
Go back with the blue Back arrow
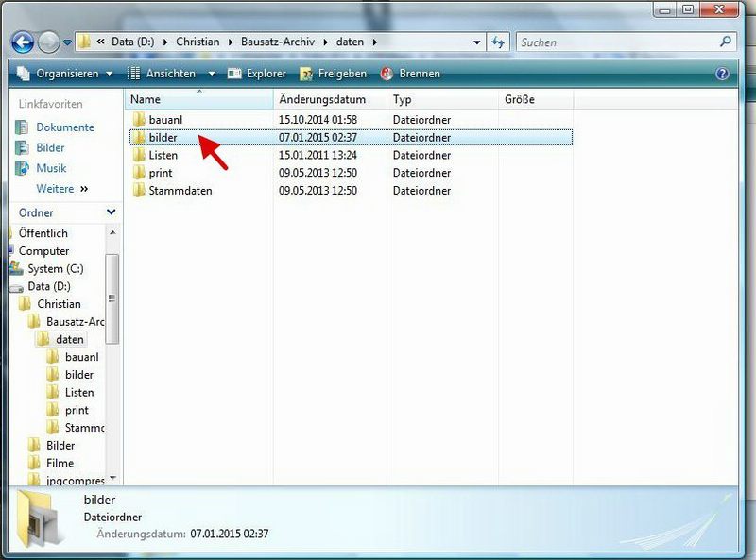click(x=23, y=42)
